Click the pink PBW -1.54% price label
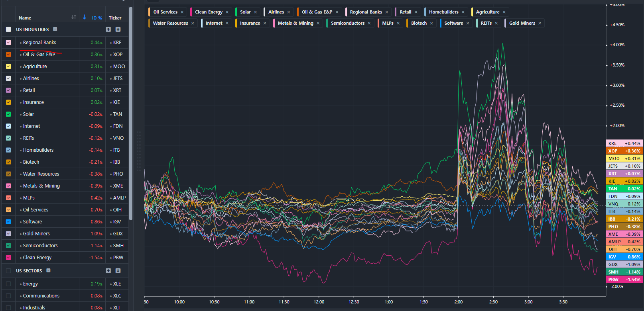Viewport: 644px width, 311px height. [x=624, y=280]
